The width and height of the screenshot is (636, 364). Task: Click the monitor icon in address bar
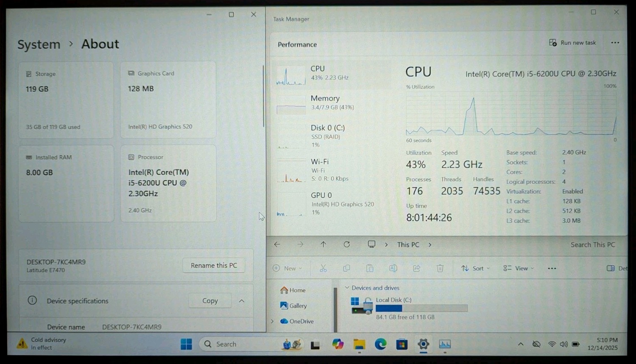(371, 245)
